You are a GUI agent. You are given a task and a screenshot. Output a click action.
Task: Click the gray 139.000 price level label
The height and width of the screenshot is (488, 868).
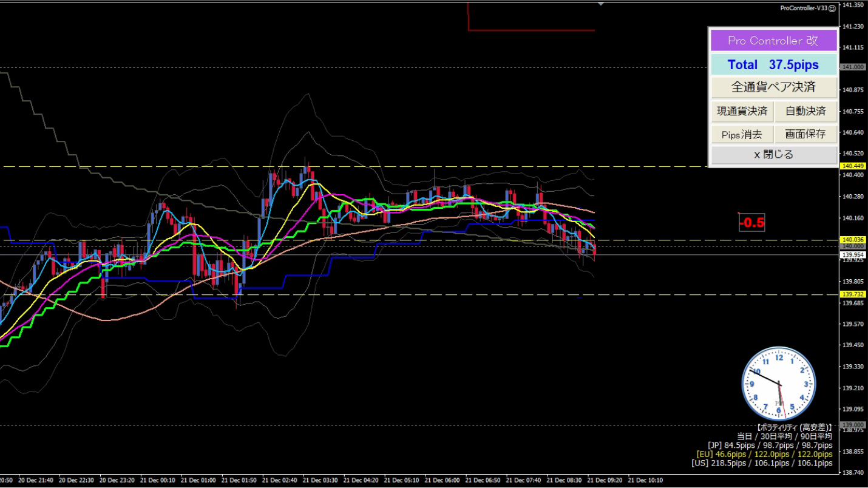tap(852, 425)
